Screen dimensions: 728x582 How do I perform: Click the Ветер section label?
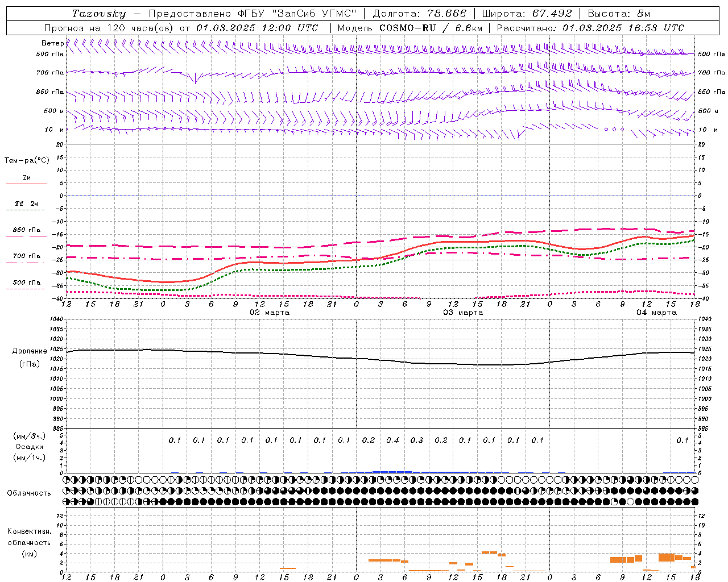coord(53,43)
